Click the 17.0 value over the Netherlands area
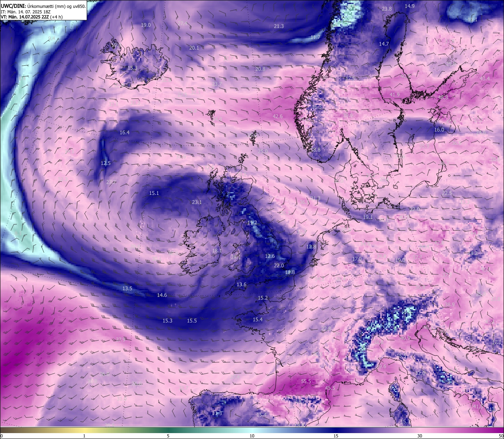This screenshot has width=504, height=439. pyautogui.click(x=357, y=259)
